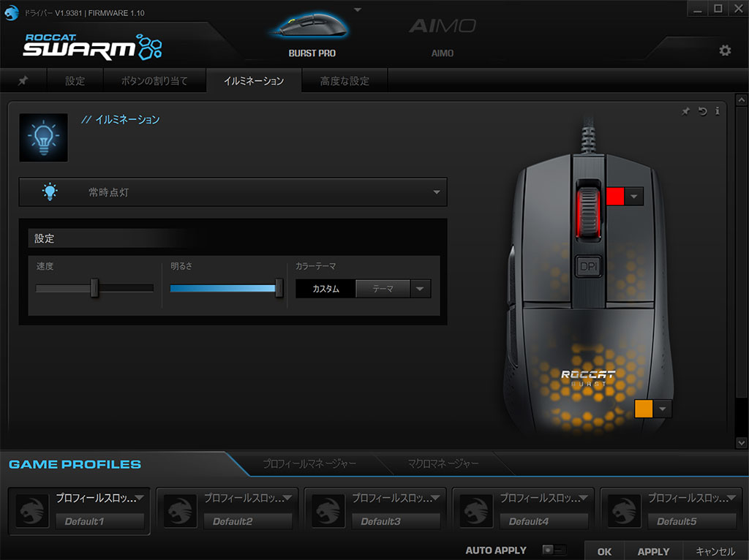Click the DPI button on mouse image
The image size is (749, 560).
589,266
